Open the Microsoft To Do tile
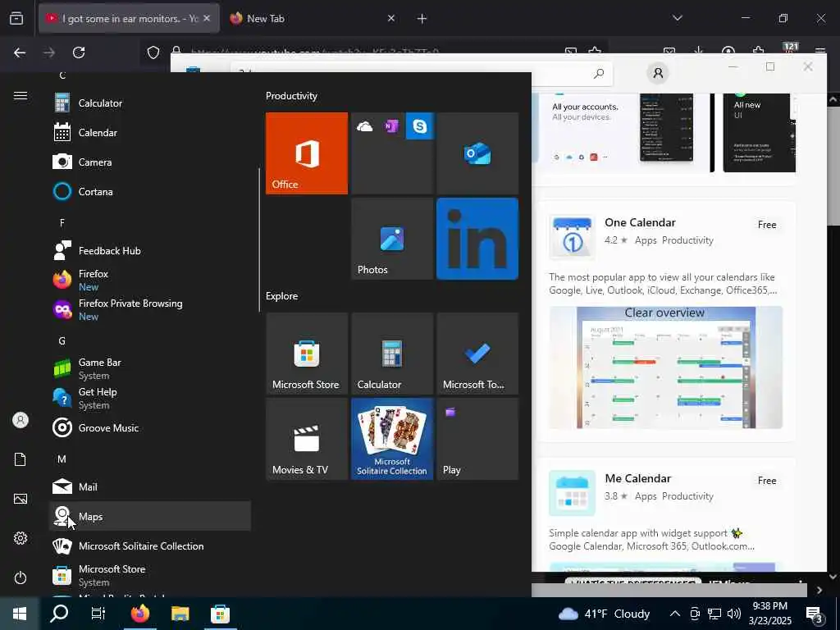Viewport: 840px width, 630px height. [477, 354]
